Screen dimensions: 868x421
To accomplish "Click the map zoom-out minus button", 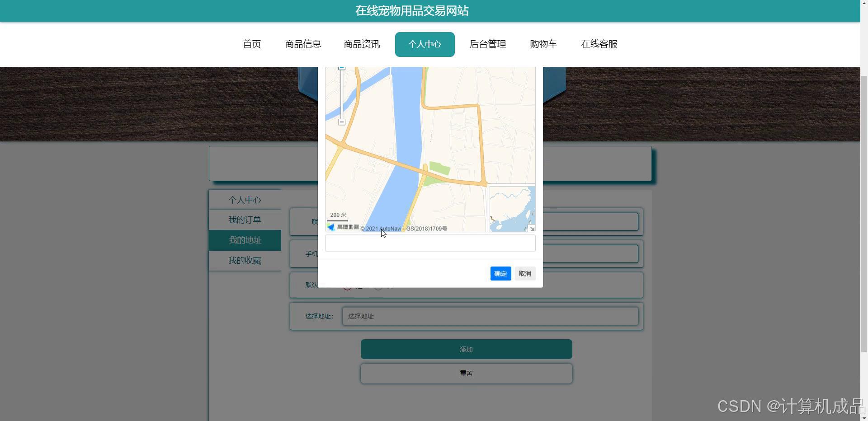I will click(342, 122).
